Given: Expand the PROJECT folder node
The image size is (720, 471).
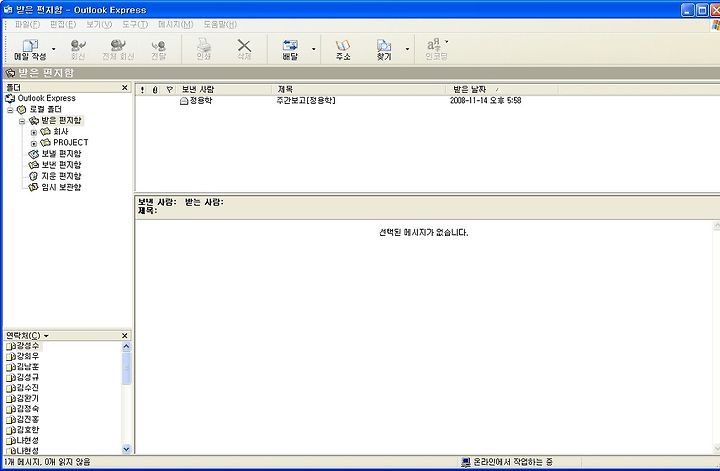Looking at the screenshot, I should coord(34,143).
